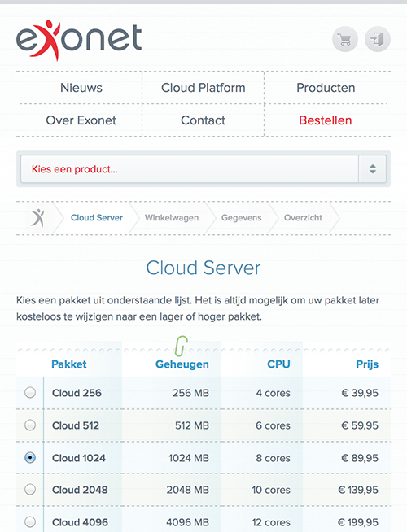Click the Prijs column header
The height and width of the screenshot is (532, 407).
click(x=367, y=364)
